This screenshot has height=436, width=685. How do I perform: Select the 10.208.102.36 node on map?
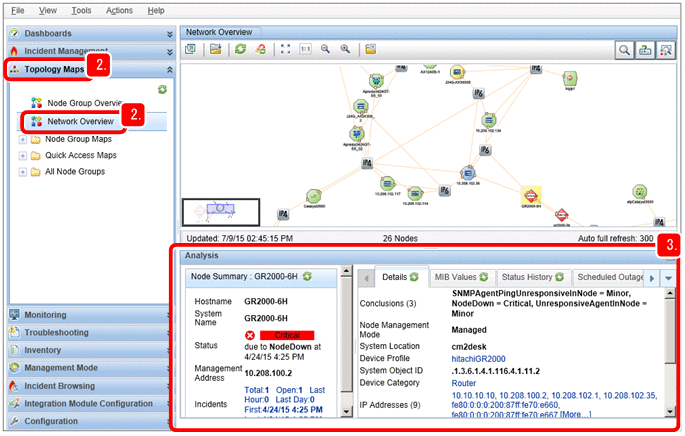click(468, 174)
